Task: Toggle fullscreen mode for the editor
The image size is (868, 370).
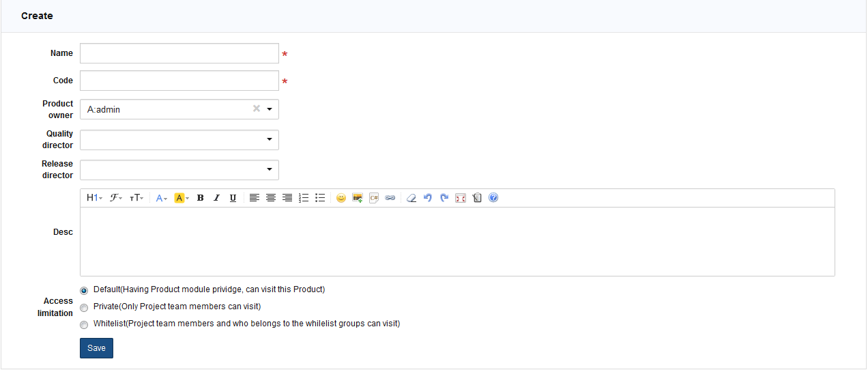Action: tap(461, 198)
